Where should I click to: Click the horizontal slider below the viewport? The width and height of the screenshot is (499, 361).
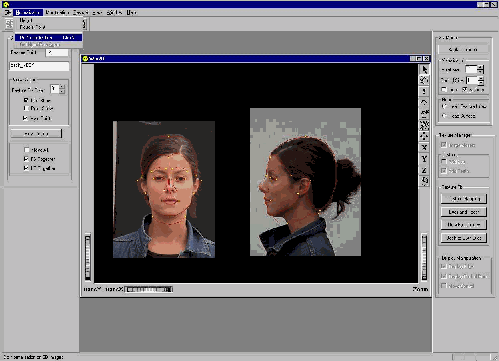click(149, 289)
